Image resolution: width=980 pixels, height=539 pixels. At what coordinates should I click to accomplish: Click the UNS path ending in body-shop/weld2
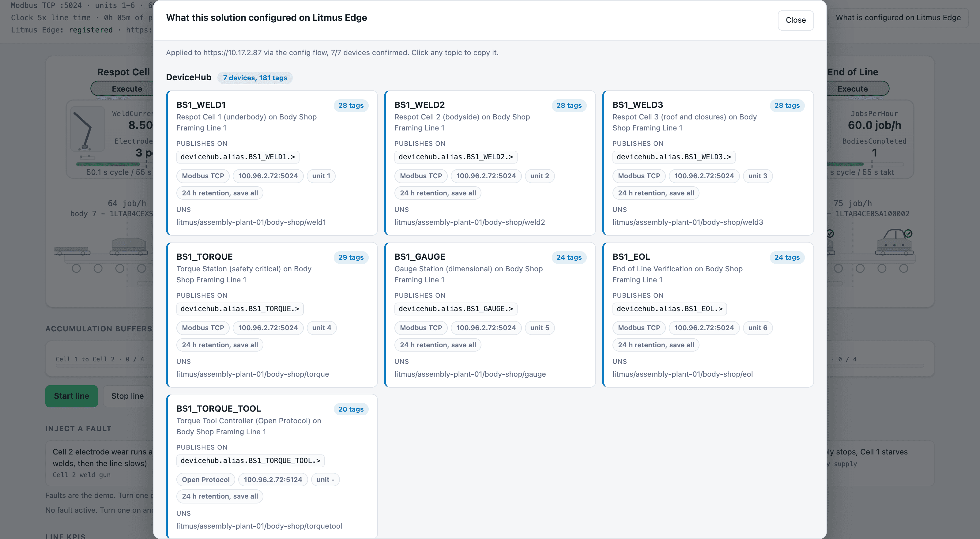pyautogui.click(x=469, y=222)
